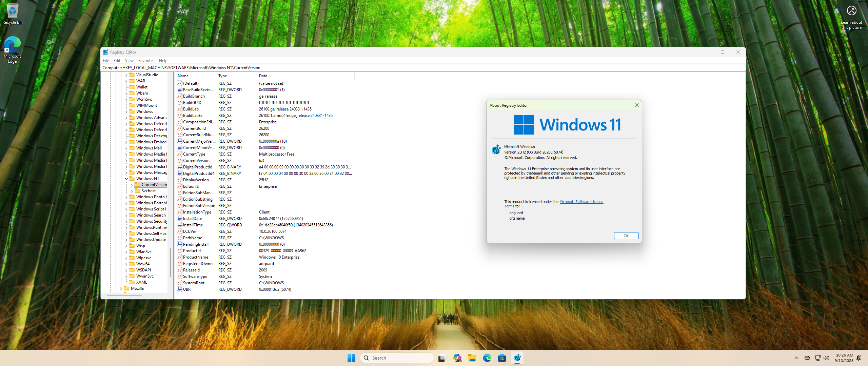Screen dimensions: 868x366
Task: Select the Wallet tree item
Action: coord(142,87)
